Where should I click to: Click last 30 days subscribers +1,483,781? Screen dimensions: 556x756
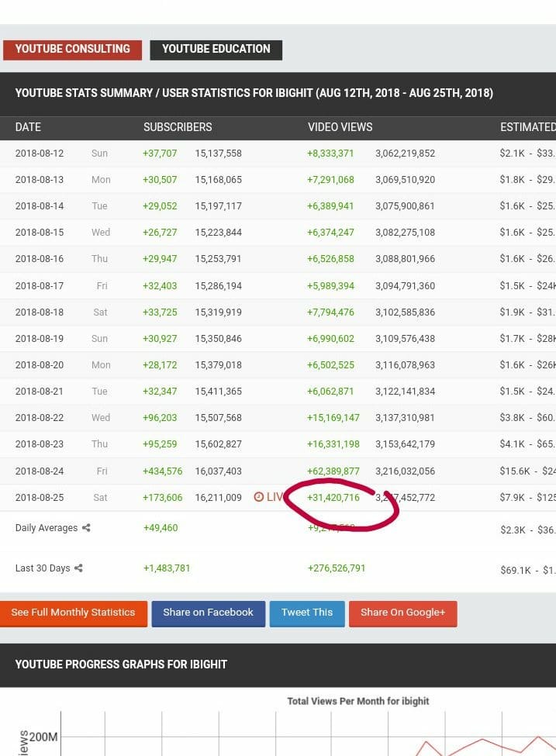click(167, 568)
